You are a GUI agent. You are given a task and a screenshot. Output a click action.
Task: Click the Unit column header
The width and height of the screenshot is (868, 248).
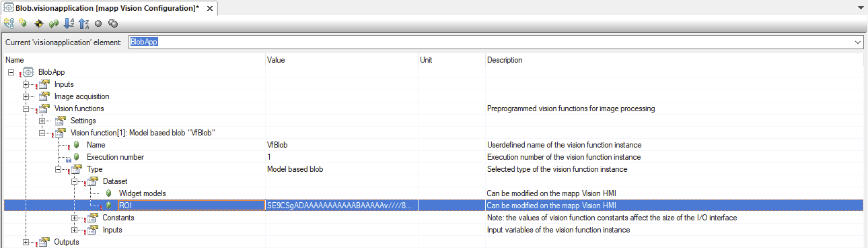click(x=426, y=60)
